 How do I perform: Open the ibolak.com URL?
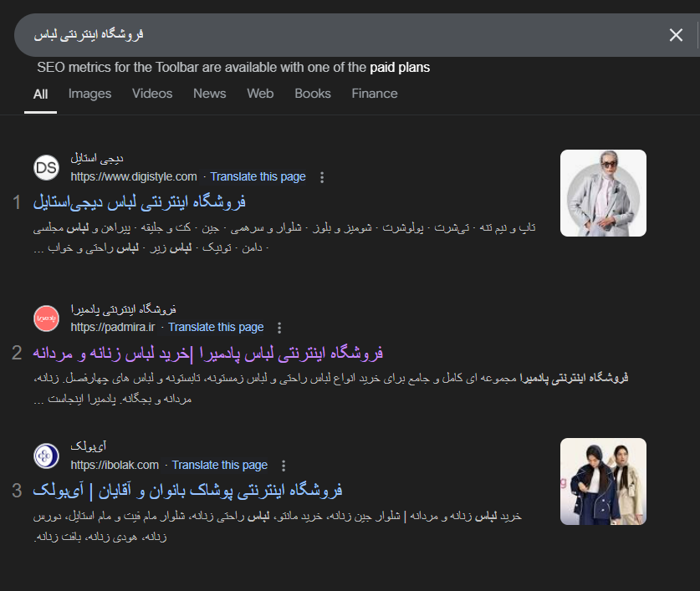click(115, 465)
